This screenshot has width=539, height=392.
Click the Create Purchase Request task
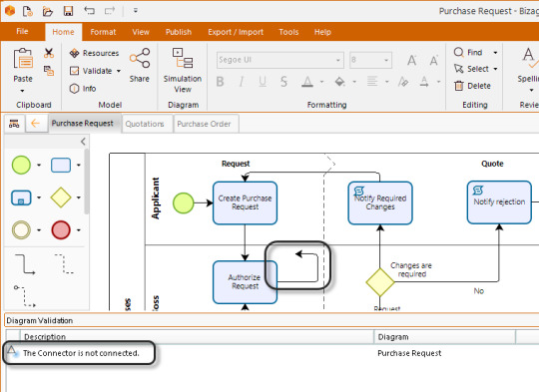tap(246, 203)
